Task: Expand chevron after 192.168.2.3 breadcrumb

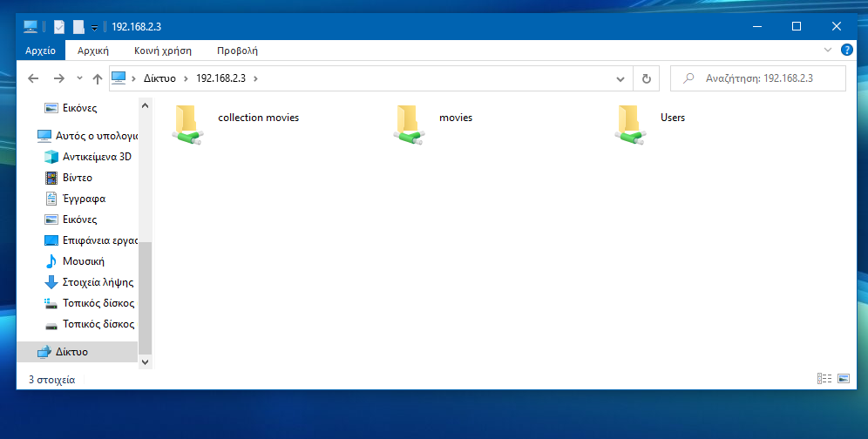Action: point(255,78)
